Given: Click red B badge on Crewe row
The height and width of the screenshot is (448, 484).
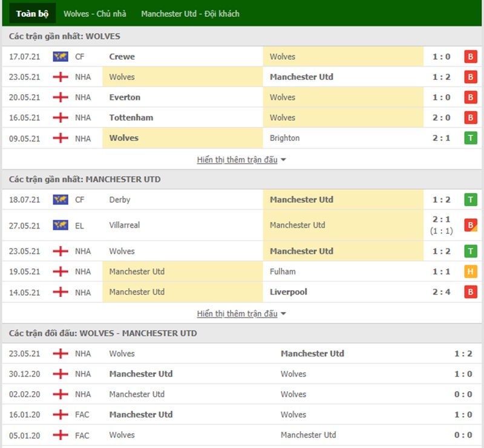Looking at the screenshot, I should click(x=471, y=57).
